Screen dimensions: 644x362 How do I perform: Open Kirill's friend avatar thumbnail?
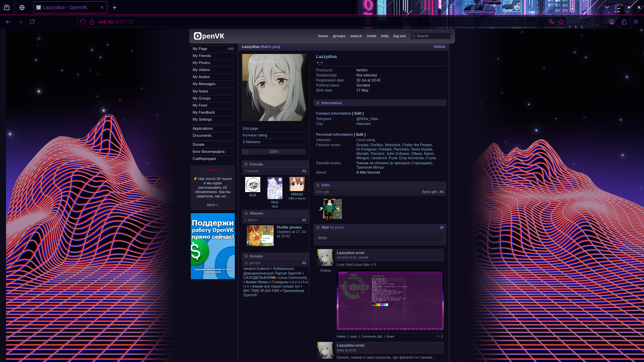[x=253, y=185]
